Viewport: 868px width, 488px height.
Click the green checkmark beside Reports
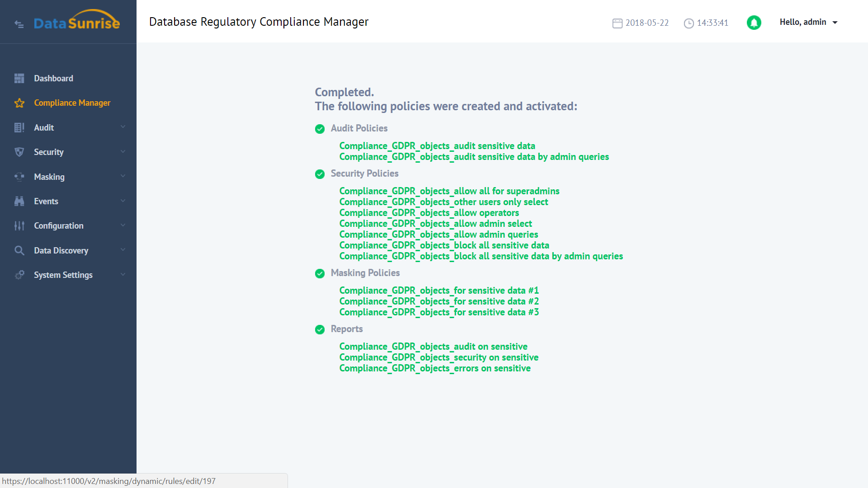pos(320,330)
